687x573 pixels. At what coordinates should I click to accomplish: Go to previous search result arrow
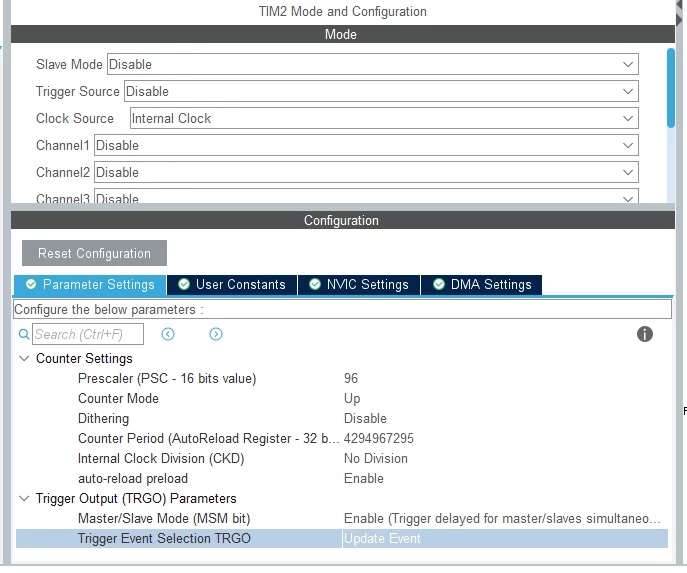pyautogui.click(x=168, y=335)
